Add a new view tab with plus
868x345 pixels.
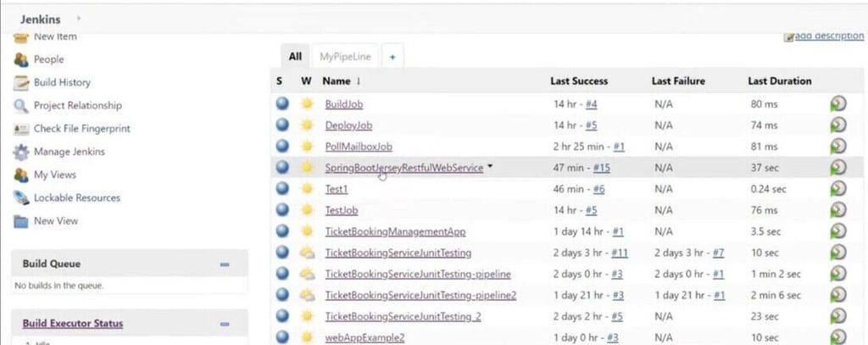coord(392,57)
